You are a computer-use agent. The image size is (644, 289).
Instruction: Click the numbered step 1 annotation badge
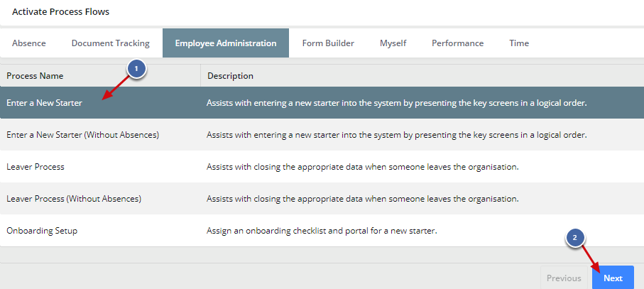tap(136, 69)
